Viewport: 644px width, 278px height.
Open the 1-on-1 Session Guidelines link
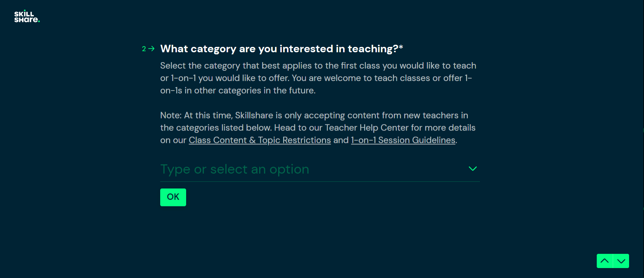402,140
